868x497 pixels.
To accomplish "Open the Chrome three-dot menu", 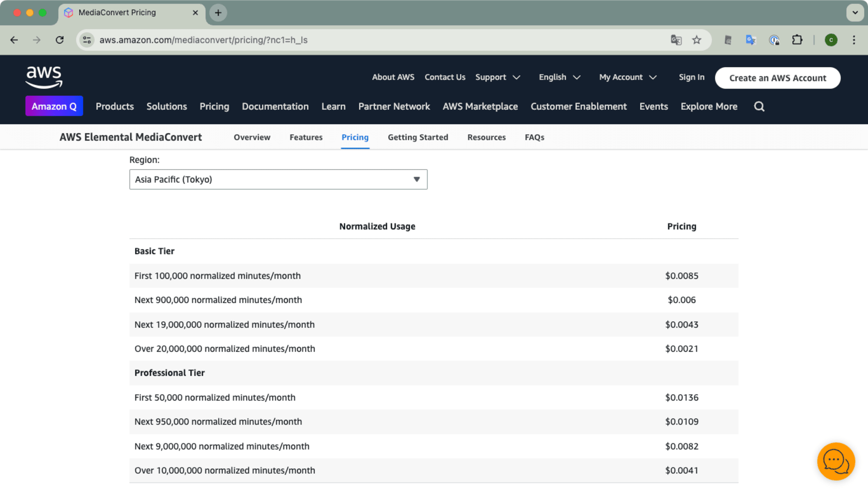I will [854, 40].
